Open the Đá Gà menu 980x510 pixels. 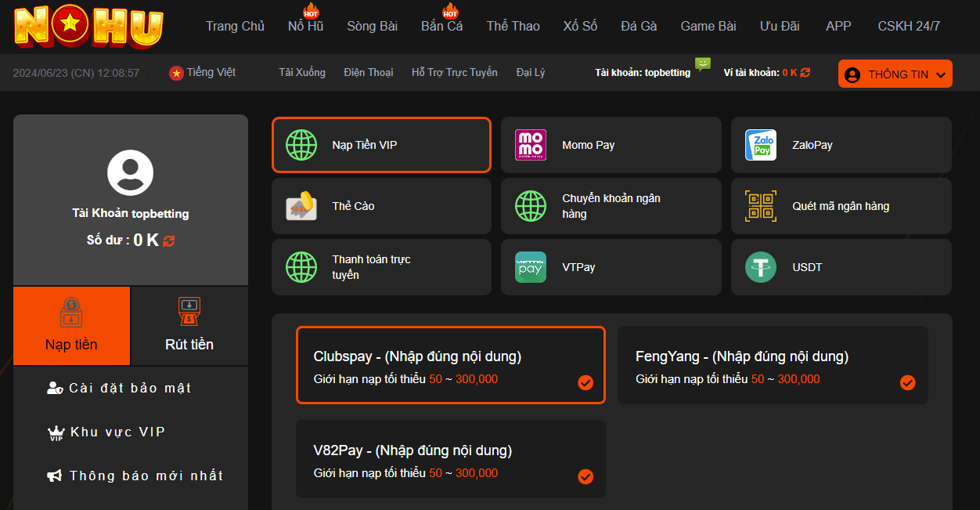click(639, 27)
